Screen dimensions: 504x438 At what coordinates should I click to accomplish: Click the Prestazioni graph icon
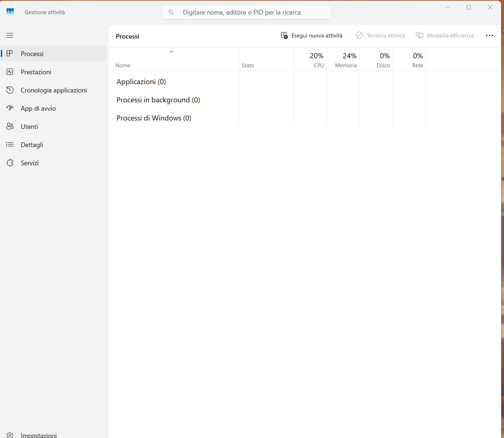[10, 72]
